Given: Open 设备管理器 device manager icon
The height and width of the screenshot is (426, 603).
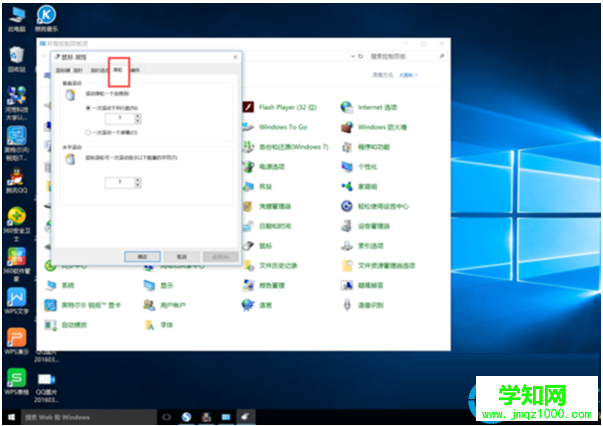Looking at the screenshot, I should (346, 226).
